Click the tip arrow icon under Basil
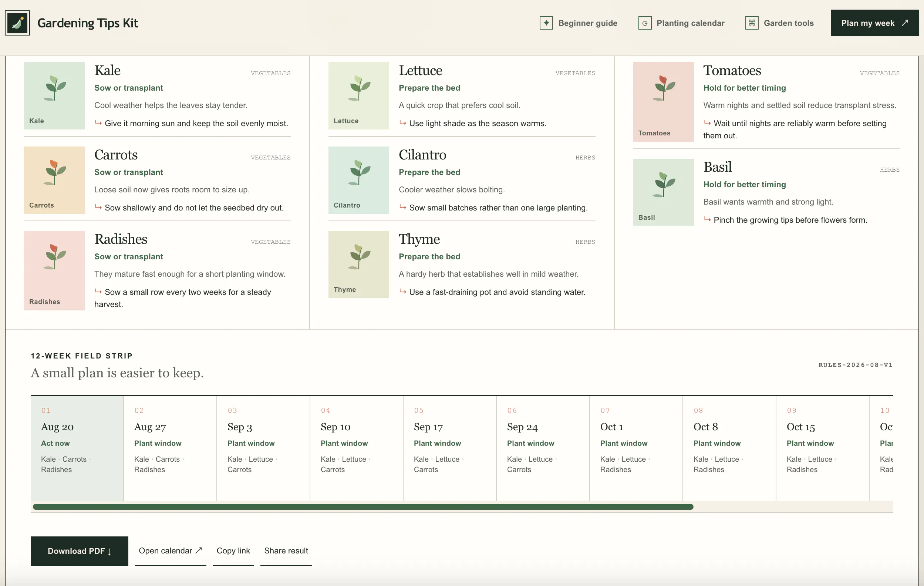The height and width of the screenshot is (586, 924). click(707, 219)
